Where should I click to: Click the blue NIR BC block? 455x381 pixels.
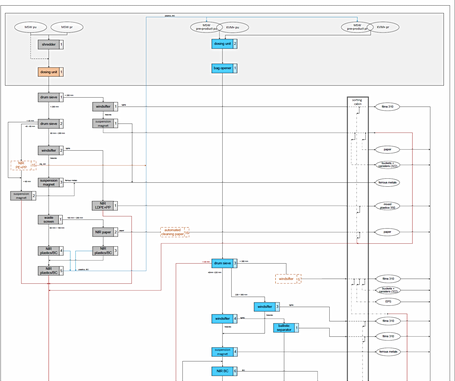tap(224, 371)
